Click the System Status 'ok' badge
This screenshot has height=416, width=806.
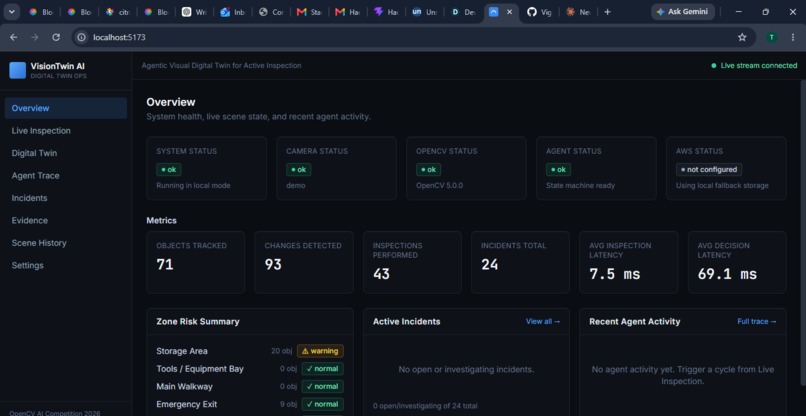(169, 170)
